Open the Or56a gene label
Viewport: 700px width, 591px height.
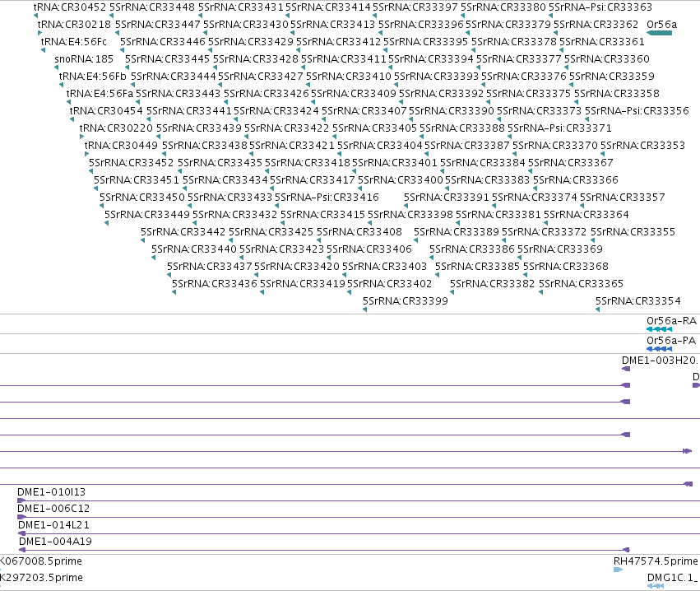[x=661, y=24]
